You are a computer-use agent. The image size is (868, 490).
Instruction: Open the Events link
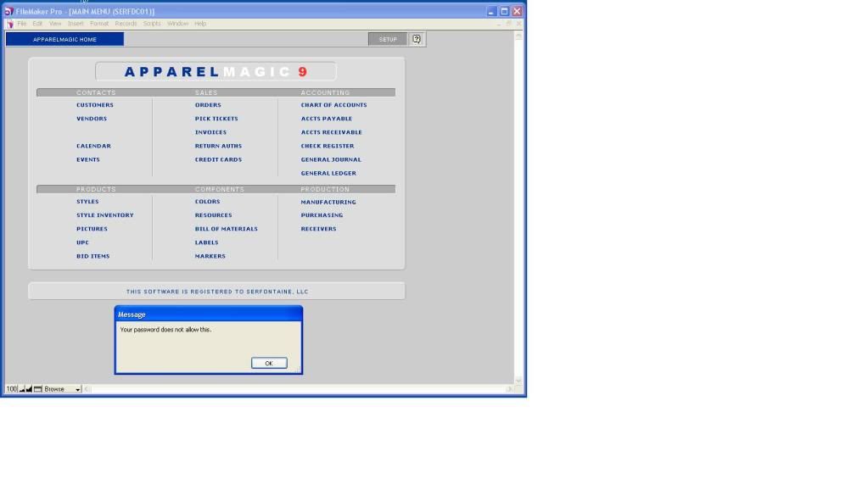tap(88, 160)
